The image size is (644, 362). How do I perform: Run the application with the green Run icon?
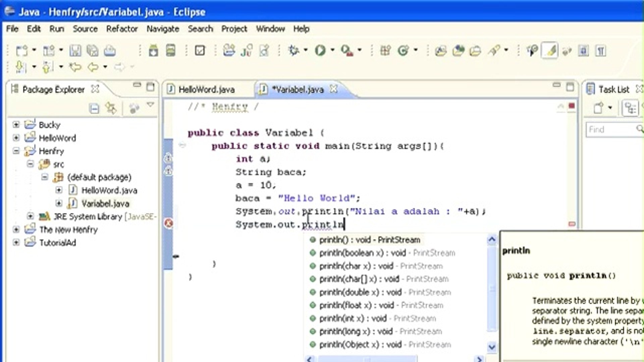pyautogui.click(x=321, y=50)
